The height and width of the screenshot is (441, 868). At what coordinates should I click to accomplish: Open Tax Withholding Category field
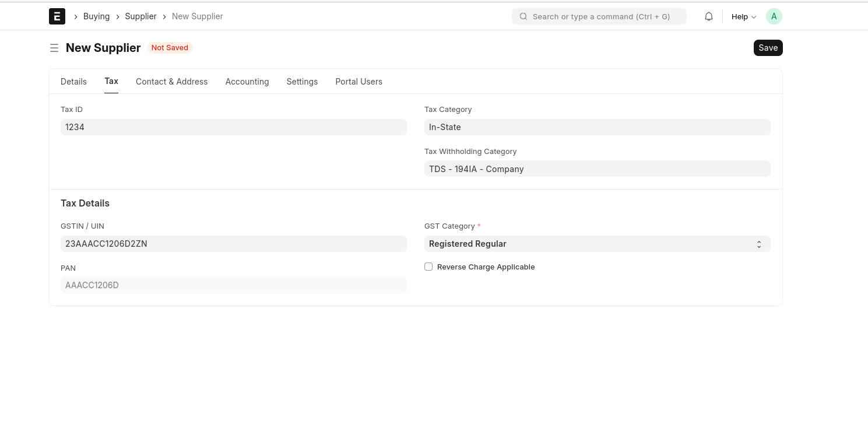(597, 169)
